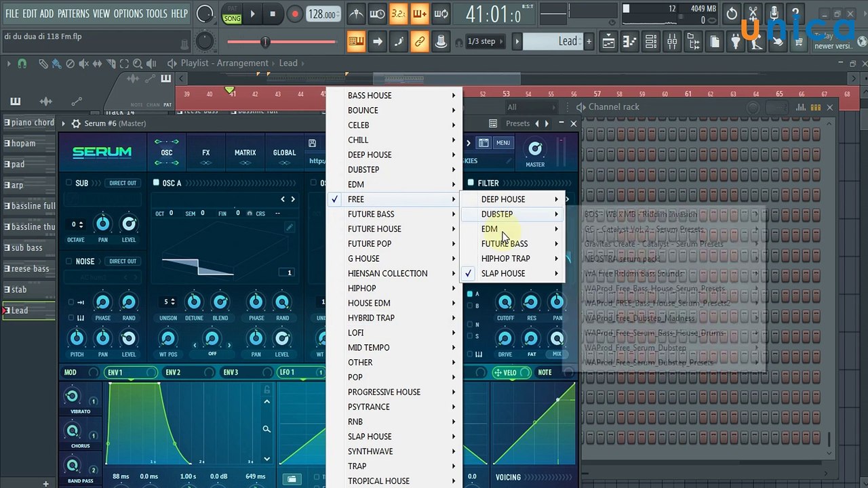Click the tempo field showing 128.000
Viewport: 868px width, 488px height.
click(x=324, y=14)
